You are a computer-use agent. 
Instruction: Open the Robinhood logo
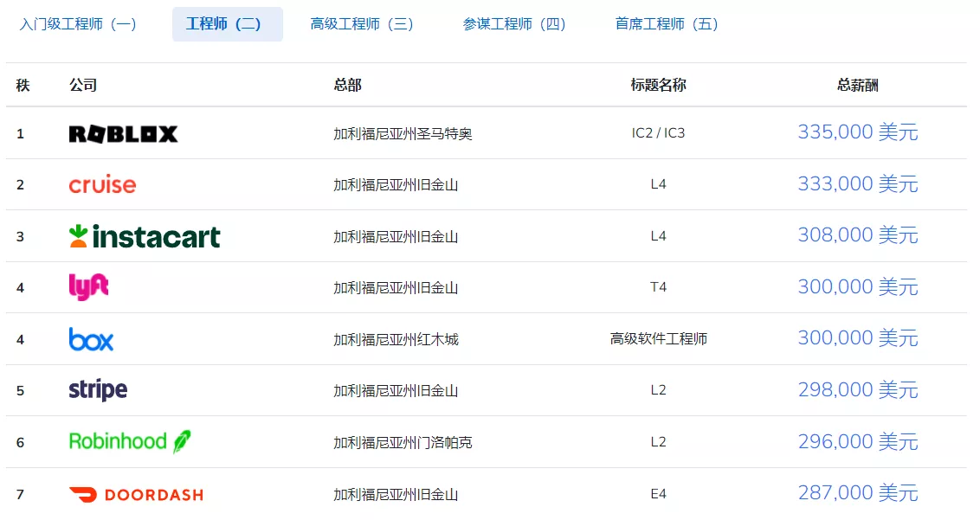click(x=130, y=441)
